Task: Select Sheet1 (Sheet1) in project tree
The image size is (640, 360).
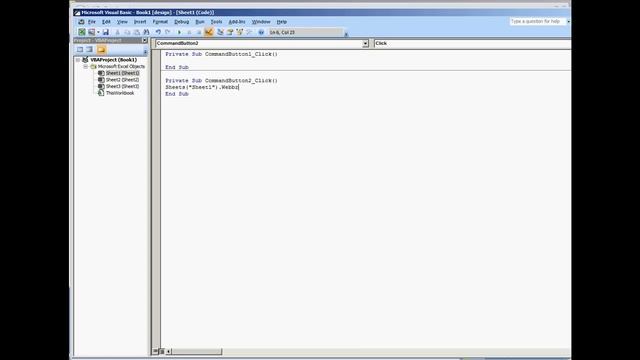Action: 122,73
